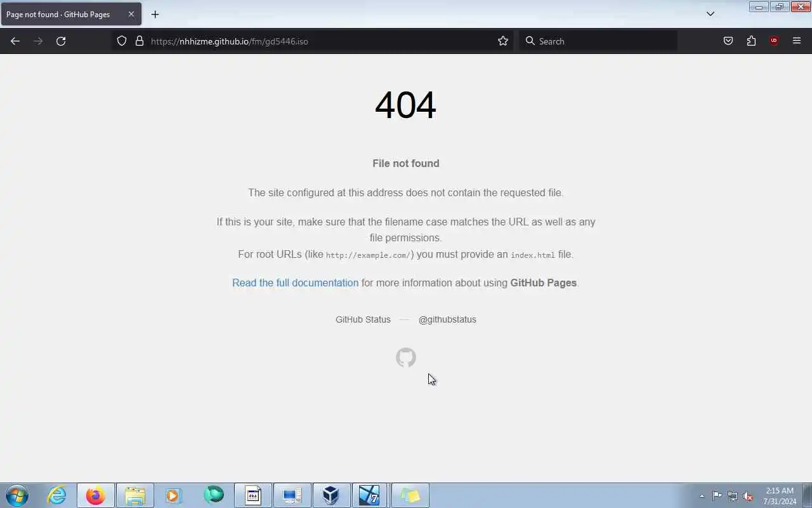Viewport: 812px width, 508px height.
Task: Click the Firefox taskbar button
Action: tap(95, 495)
